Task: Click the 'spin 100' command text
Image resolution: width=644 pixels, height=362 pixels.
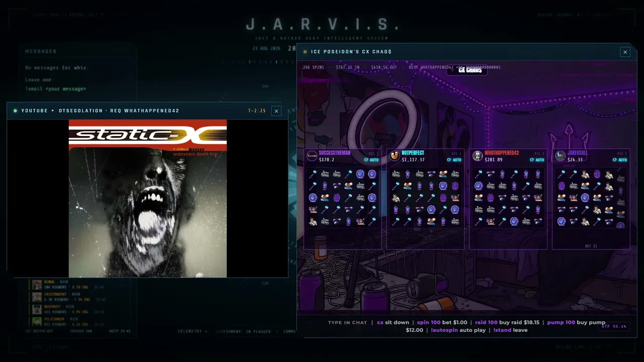Action: tap(429, 323)
